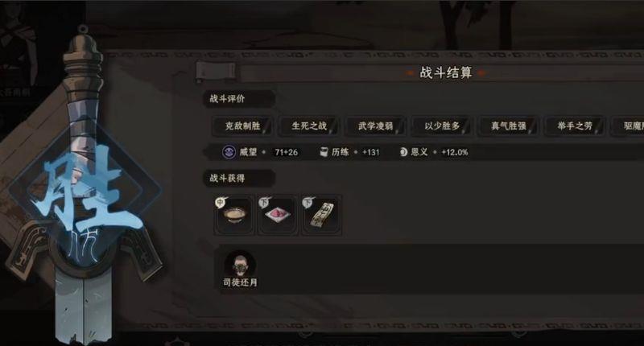
Task: Select the 以少胜多 evaluation tag
Action: (442, 126)
